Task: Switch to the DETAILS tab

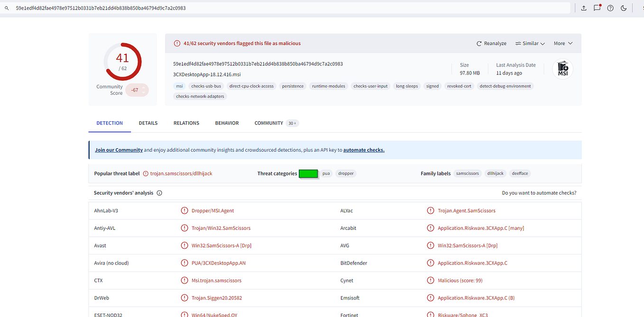Action: pos(148,123)
